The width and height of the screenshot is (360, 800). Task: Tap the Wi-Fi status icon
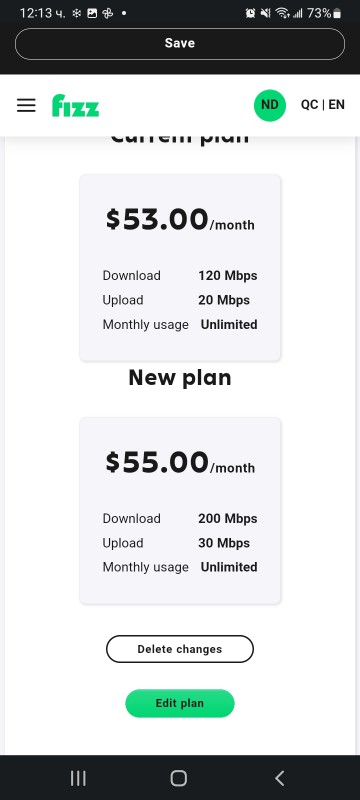(282, 13)
